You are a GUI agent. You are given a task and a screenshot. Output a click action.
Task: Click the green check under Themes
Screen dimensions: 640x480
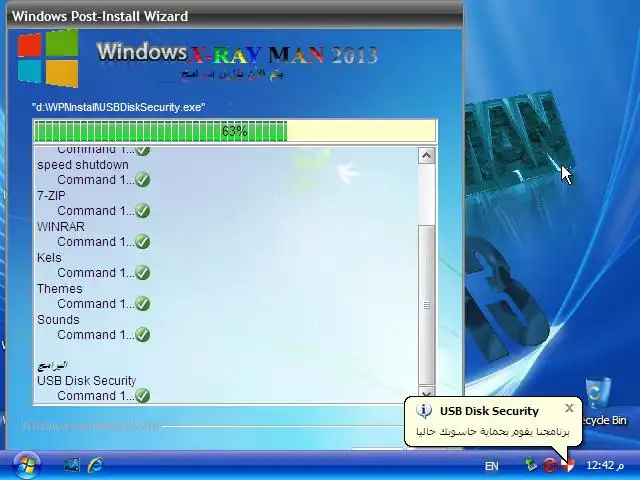tap(142, 304)
